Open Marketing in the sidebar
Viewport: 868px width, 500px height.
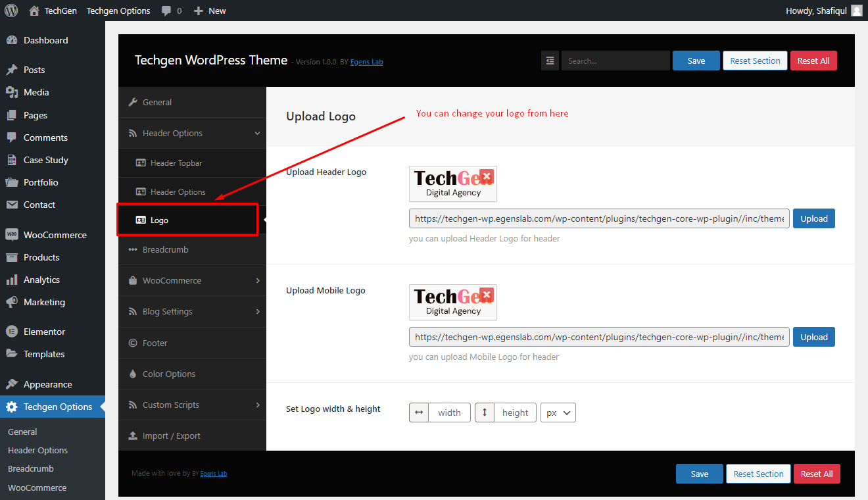tap(53, 302)
